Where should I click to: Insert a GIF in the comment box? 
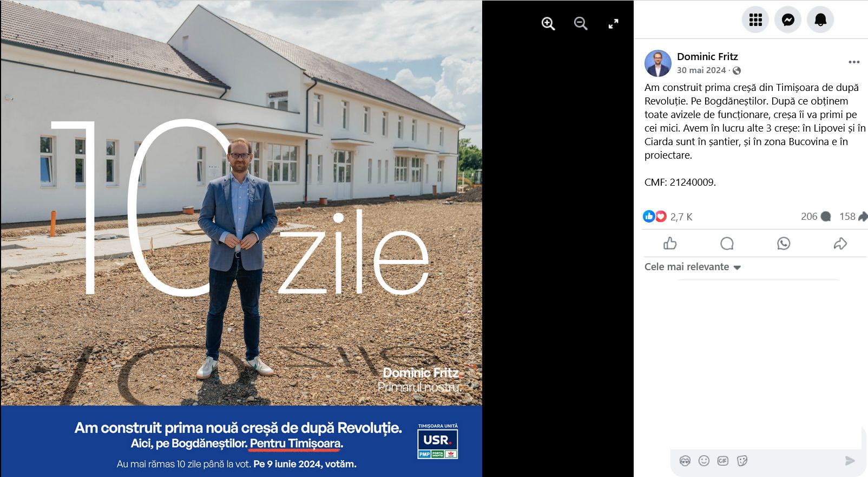pyautogui.click(x=723, y=461)
